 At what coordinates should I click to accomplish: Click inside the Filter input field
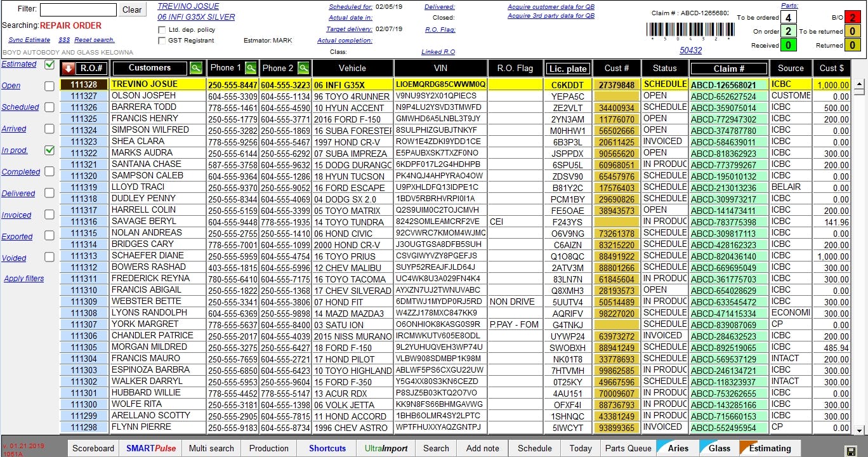coord(77,9)
